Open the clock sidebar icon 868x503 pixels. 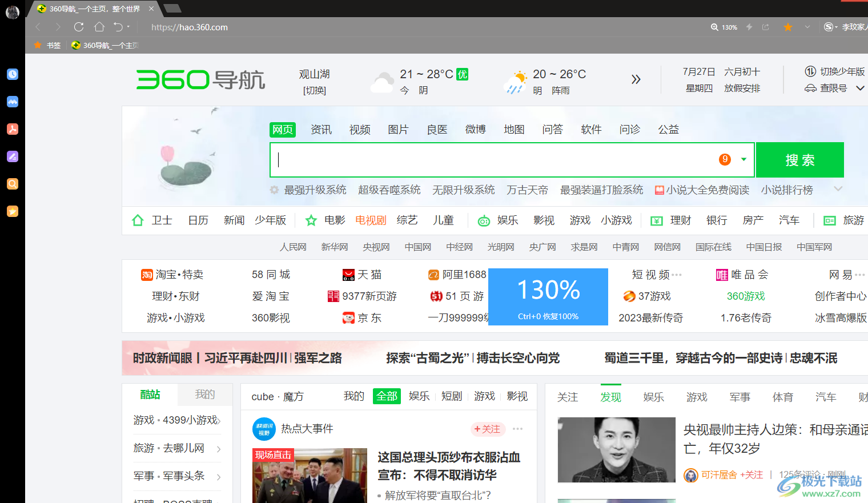point(13,74)
